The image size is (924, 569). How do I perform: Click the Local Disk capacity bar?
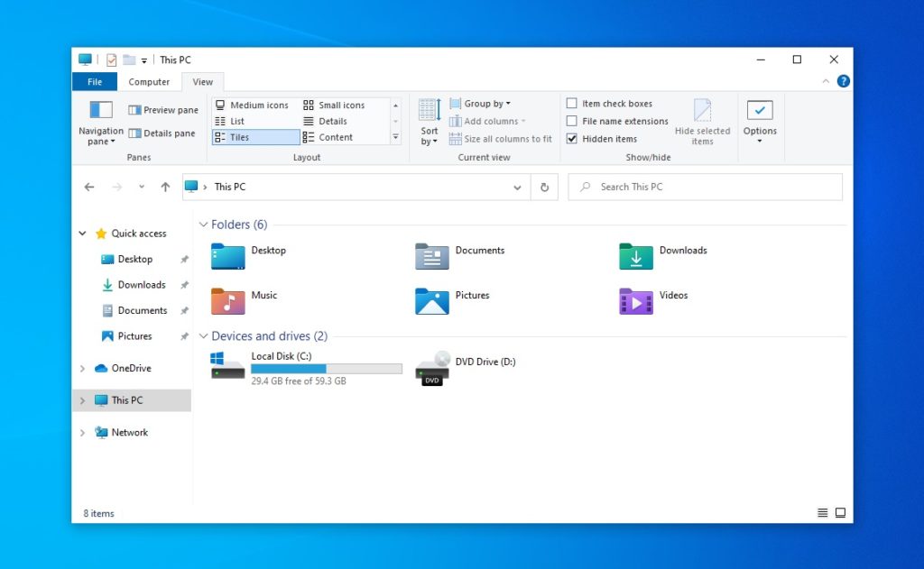point(325,368)
